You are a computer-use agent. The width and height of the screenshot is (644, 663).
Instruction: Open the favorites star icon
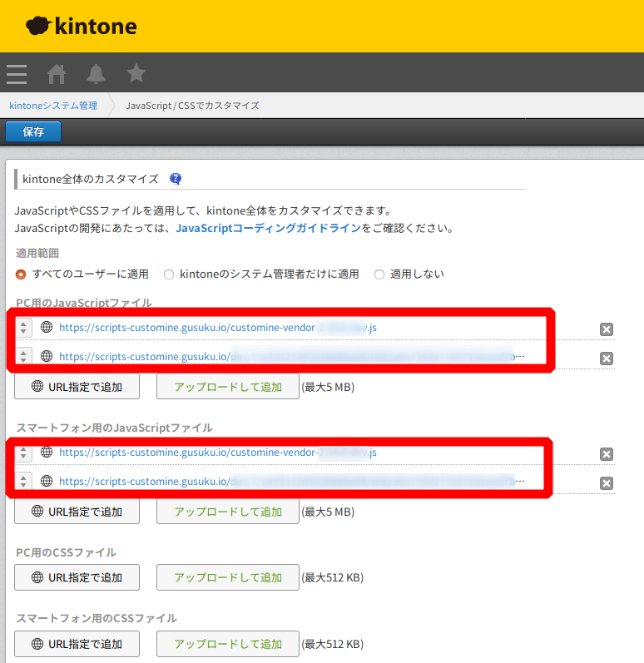[x=136, y=73]
